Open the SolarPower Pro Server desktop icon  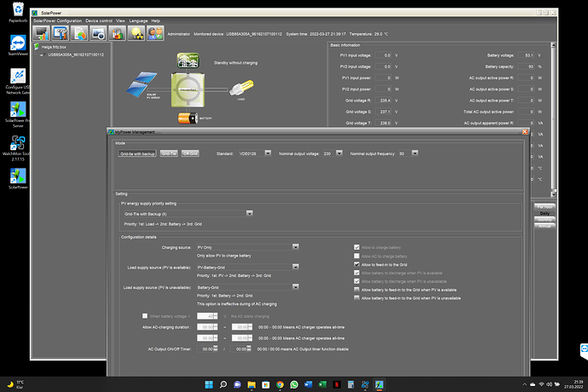18,114
